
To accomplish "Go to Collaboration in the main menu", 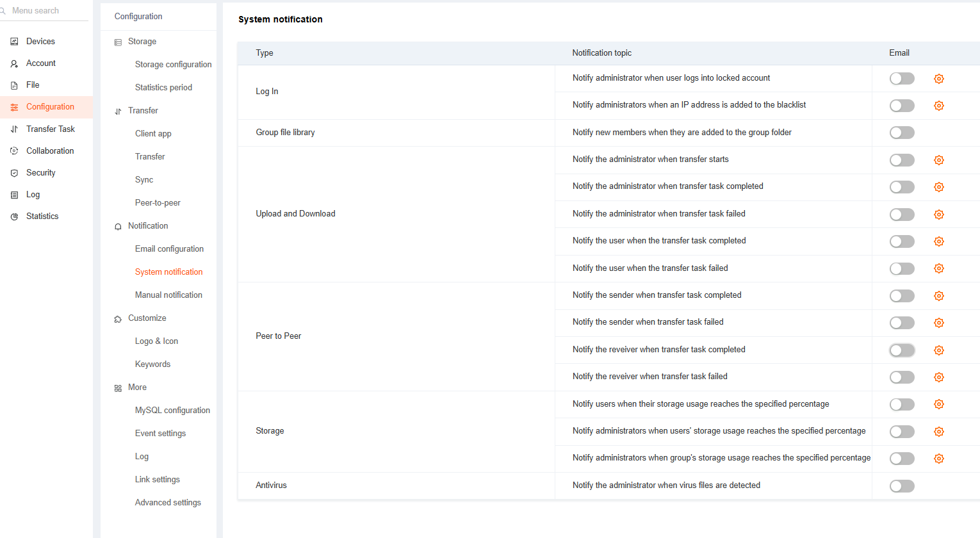I will click(50, 151).
